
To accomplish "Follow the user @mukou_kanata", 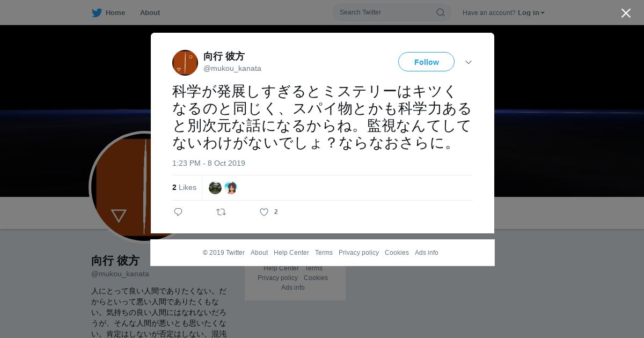I will 426,62.
